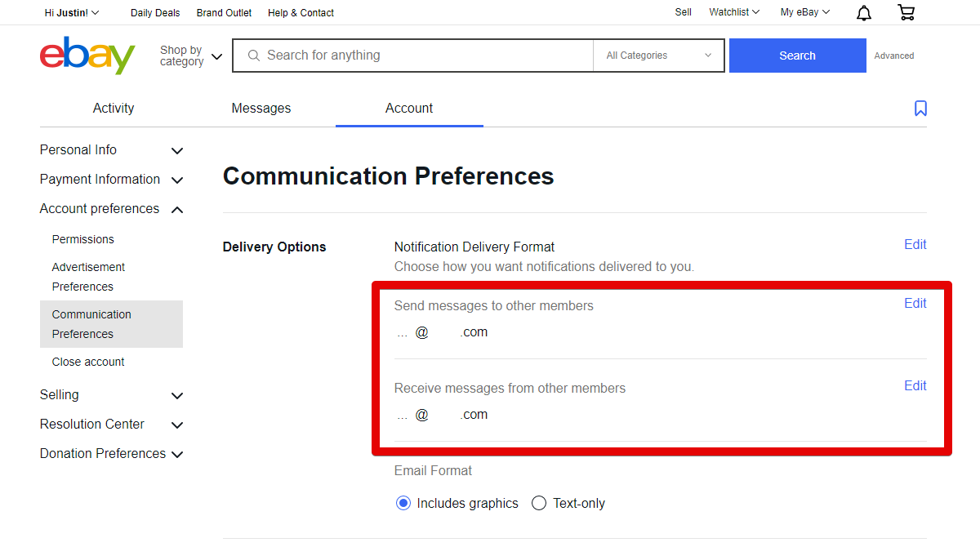Open the shopping cart icon
The width and height of the screenshot is (980, 547).
[x=906, y=12]
